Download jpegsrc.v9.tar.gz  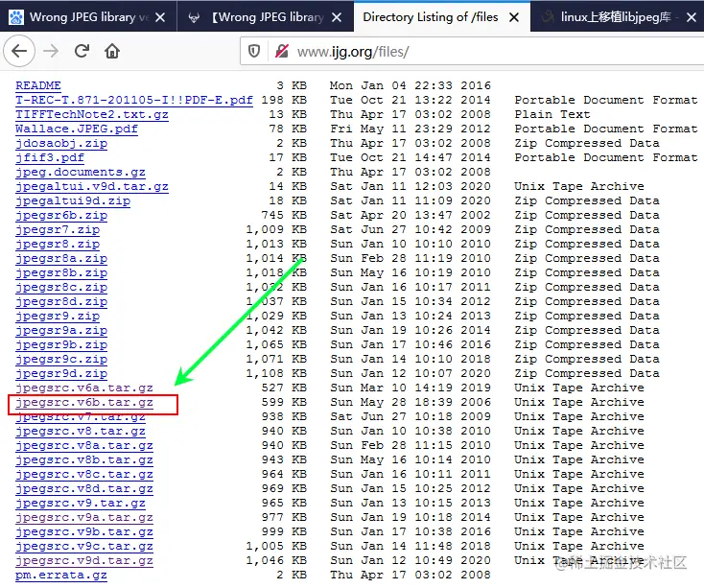coord(81,503)
